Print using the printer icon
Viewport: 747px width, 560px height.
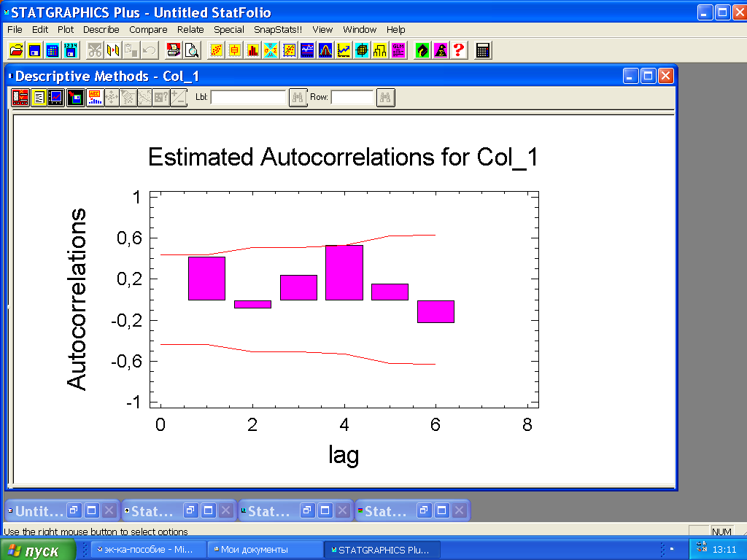(x=174, y=50)
